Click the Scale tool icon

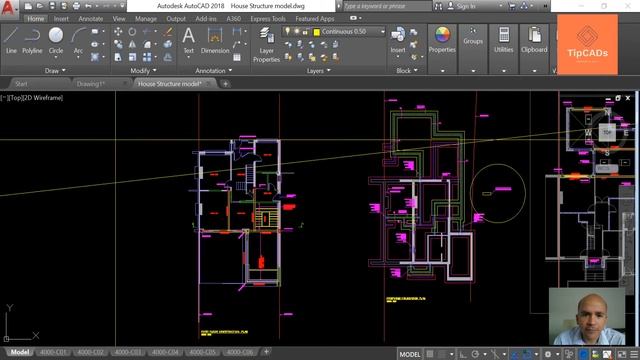(132, 57)
